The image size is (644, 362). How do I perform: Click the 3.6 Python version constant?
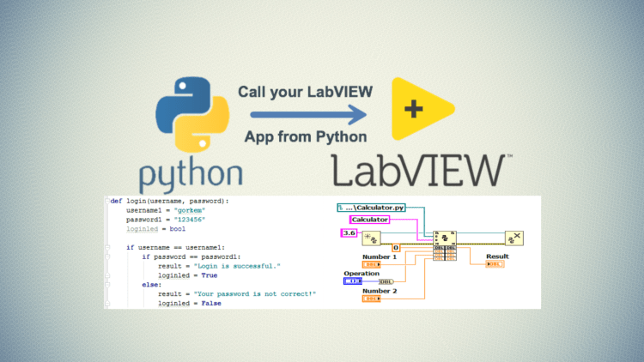349,233
